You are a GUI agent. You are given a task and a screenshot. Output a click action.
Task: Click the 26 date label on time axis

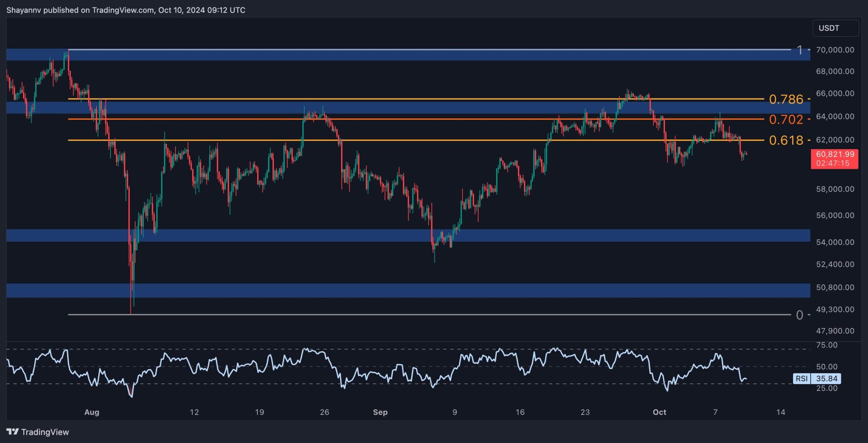point(324,412)
